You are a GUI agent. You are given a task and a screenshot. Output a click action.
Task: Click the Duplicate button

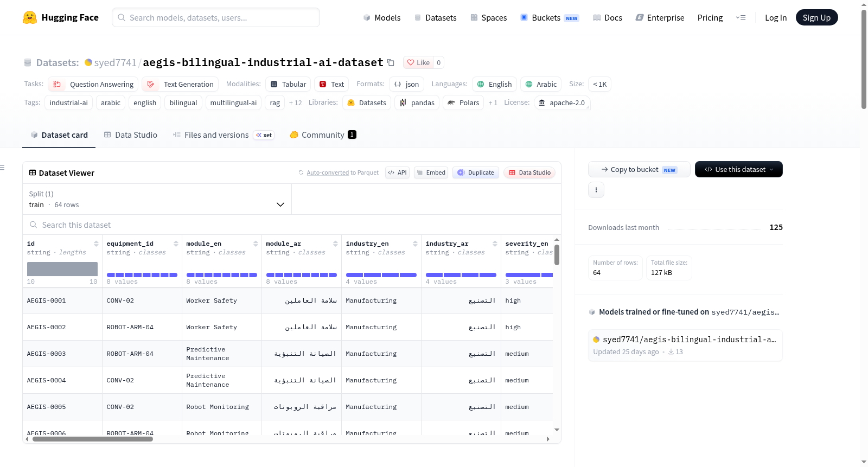(476, 172)
